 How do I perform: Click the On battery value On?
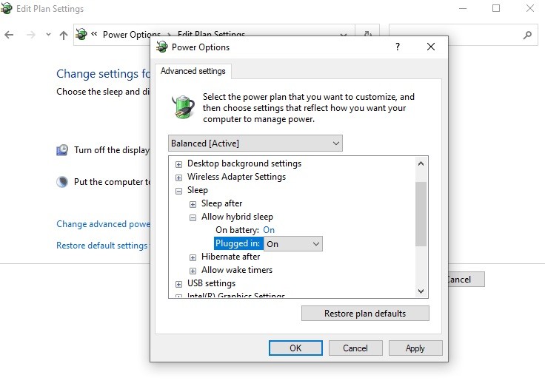pyautogui.click(x=269, y=230)
